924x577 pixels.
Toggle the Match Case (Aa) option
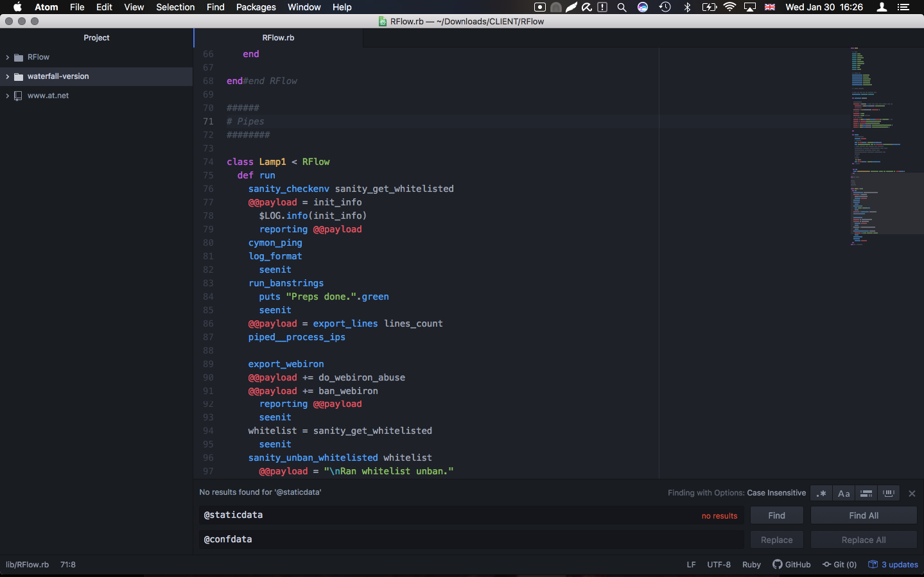click(844, 494)
